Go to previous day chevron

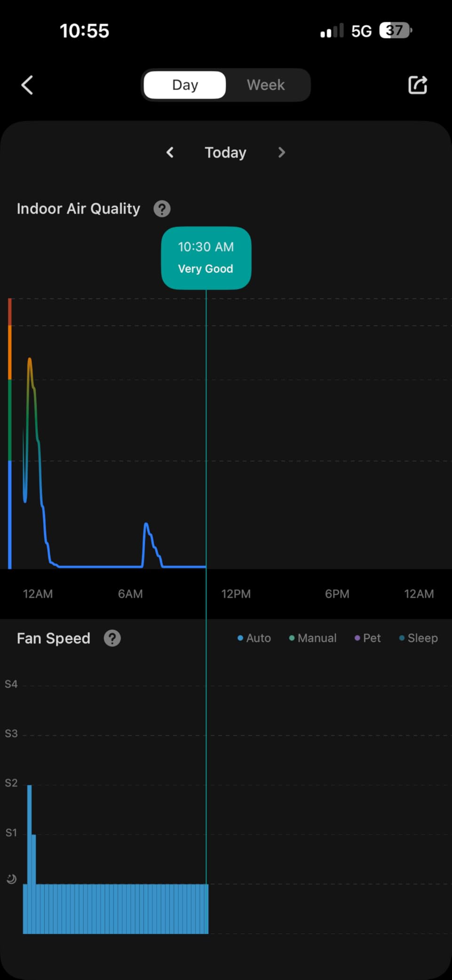pyautogui.click(x=170, y=153)
